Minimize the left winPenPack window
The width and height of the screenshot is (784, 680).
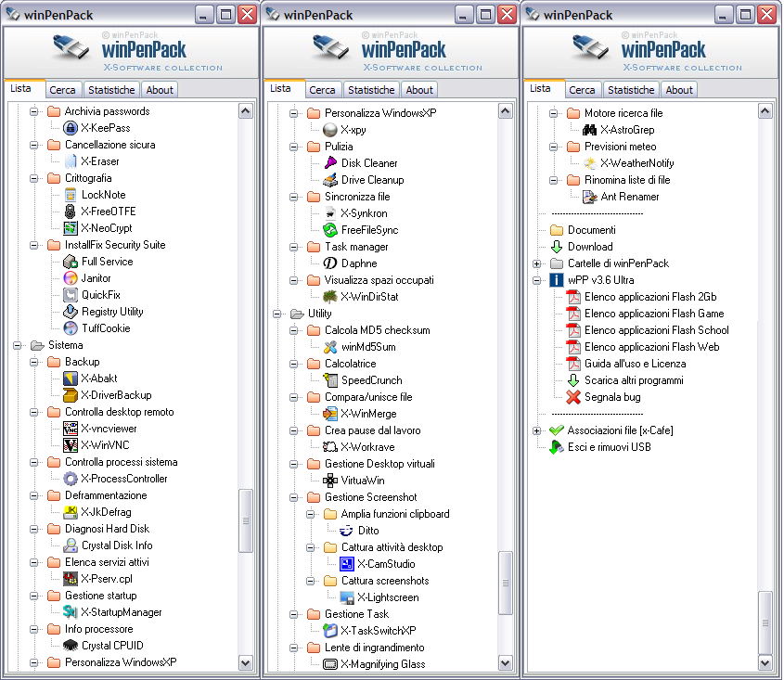(203, 15)
